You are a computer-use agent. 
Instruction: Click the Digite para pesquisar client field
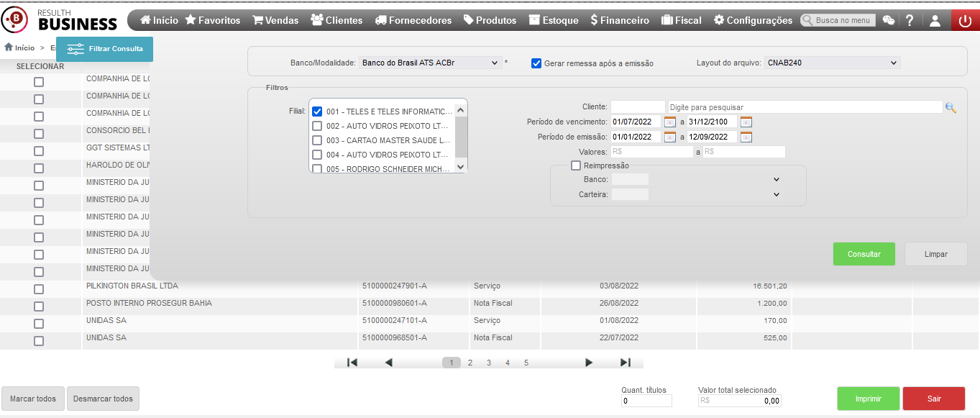[805, 107]
